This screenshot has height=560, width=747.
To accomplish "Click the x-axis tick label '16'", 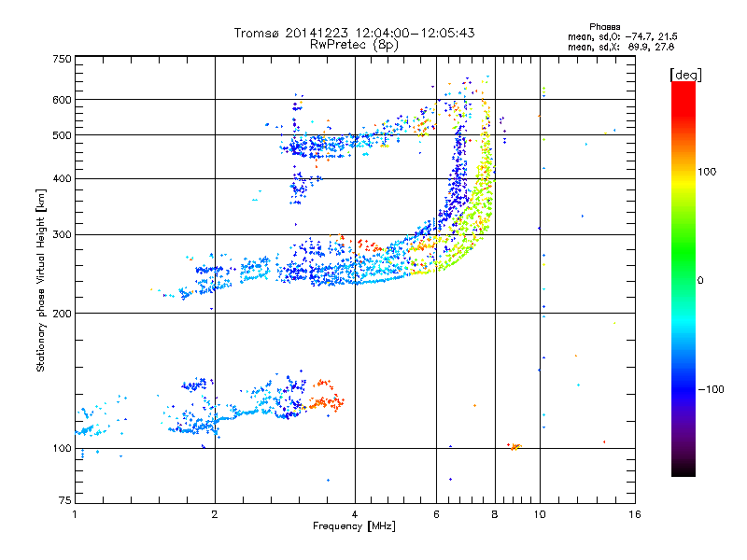I will pyautogui.click(x=635, y=514).
